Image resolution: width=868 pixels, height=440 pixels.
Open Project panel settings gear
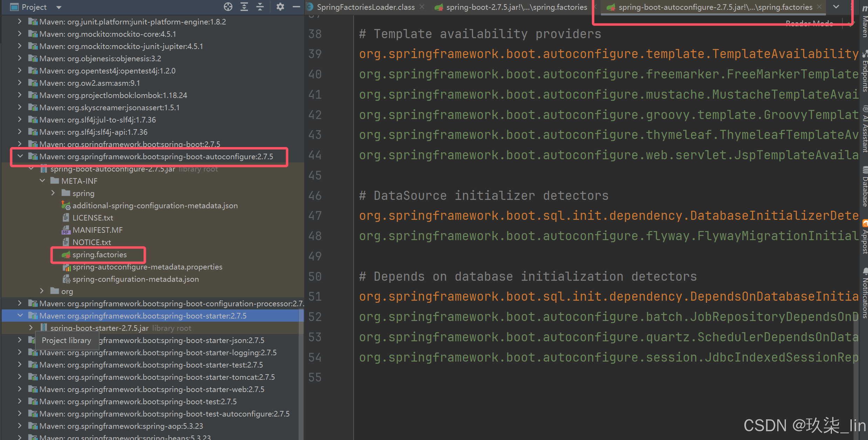[x=280, y=7]
